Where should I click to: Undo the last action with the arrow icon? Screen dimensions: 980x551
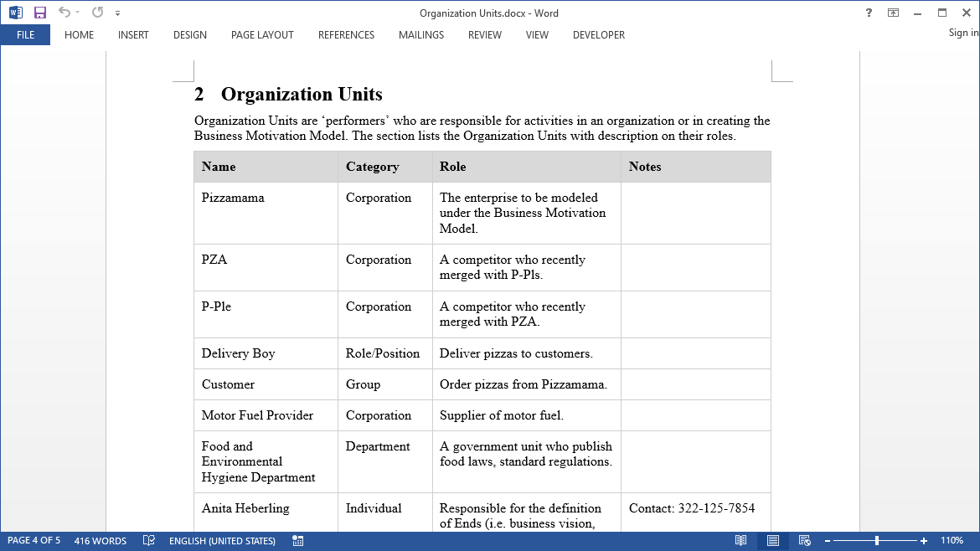pos(64,12)
